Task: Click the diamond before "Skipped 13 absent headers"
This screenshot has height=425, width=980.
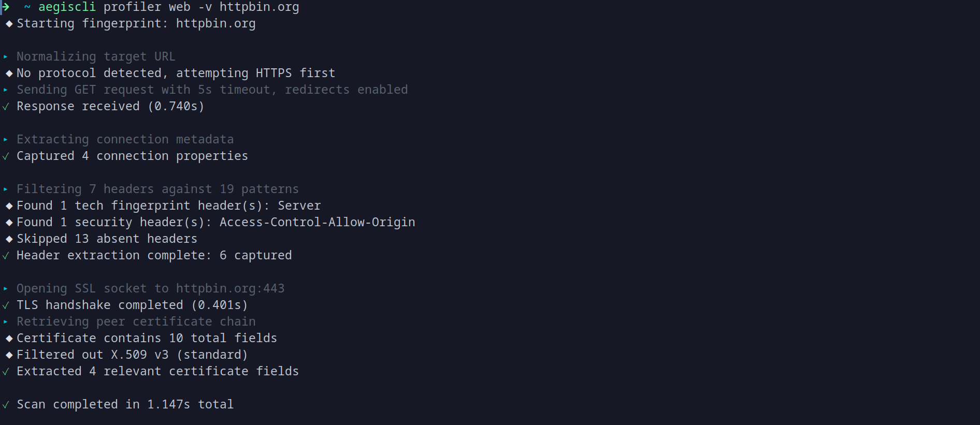Action: 9,239
